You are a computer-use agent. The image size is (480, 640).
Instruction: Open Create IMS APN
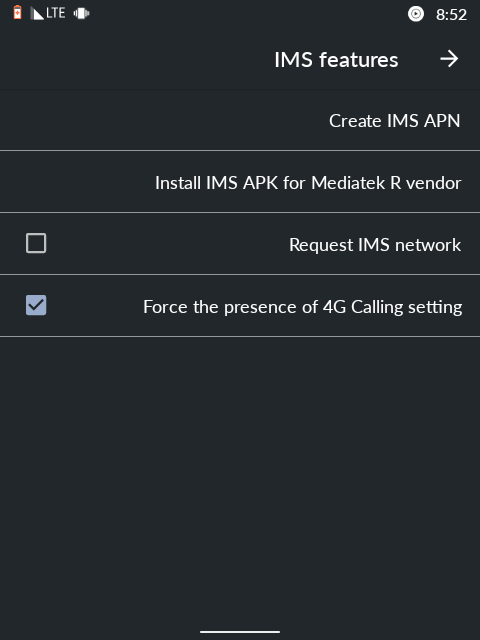240,120
